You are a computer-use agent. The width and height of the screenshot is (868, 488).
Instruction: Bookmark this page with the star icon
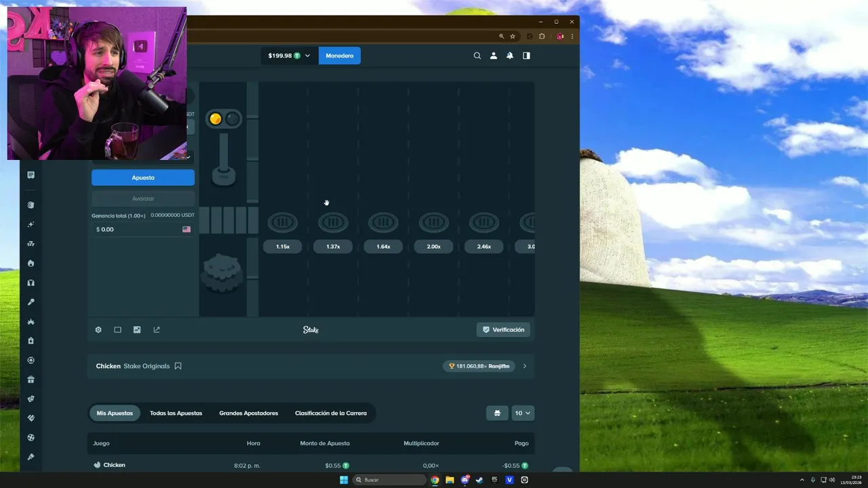pos(513,36)
